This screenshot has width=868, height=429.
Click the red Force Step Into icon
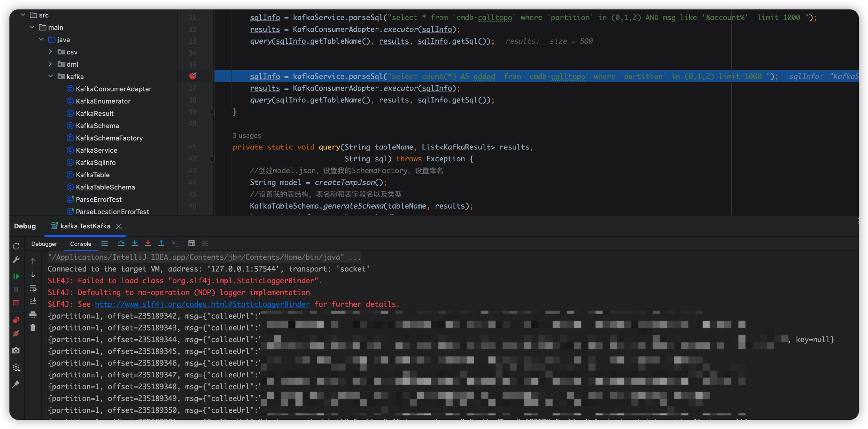[x=148, y=243]
